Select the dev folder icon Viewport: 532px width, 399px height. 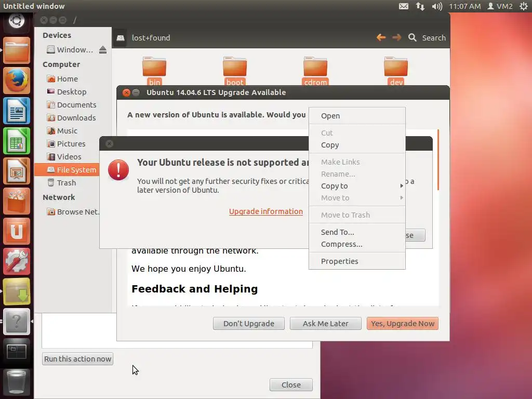click(x=395, y=66)
